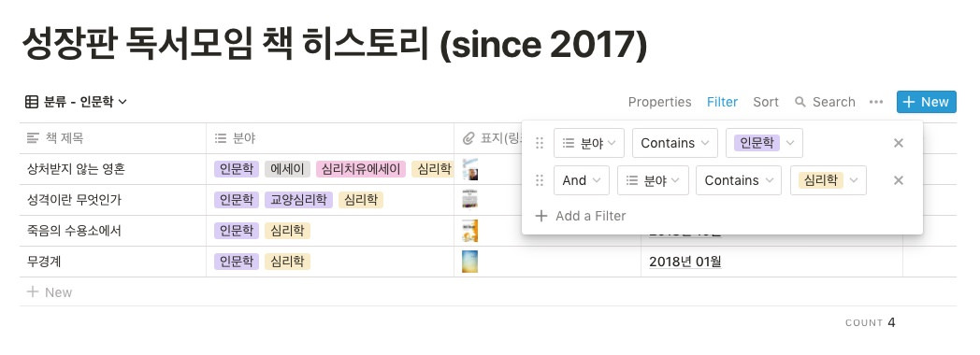Screen dimensions: 980x355
Task: Open first filter's Contains condition dropdown
Action: click(675, 143)
